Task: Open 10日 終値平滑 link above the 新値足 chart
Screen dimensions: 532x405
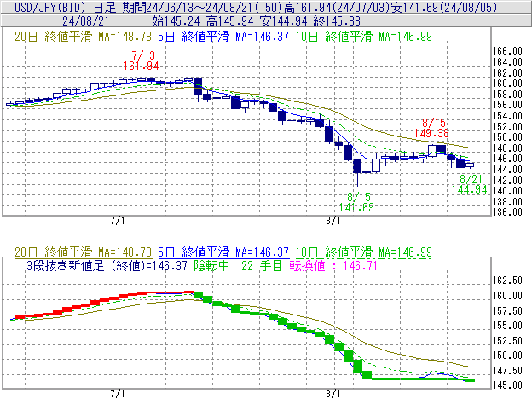Action: click(x=364, y=252)
